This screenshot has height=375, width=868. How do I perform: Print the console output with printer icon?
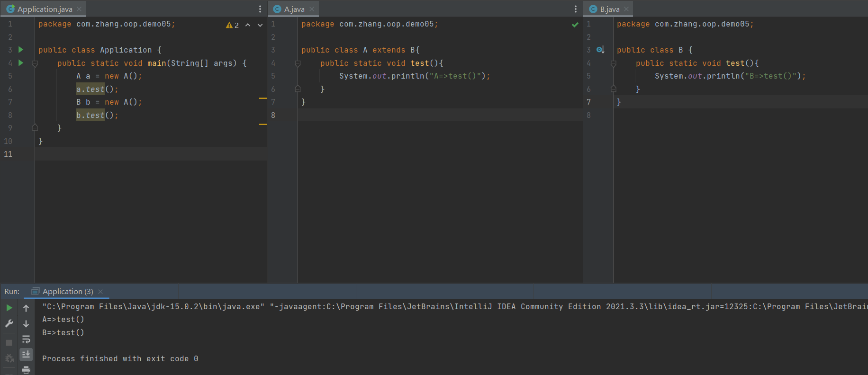[x=26, y=370]
